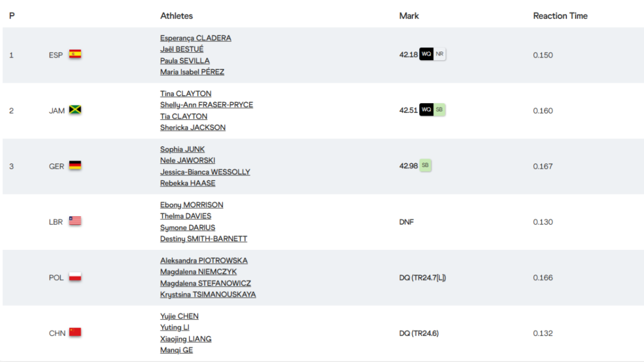The width and height of the screenshot is (644, 362).
Task: Open Destiny SMITH-BARNETT's athlete link
Action: (203, 238)
